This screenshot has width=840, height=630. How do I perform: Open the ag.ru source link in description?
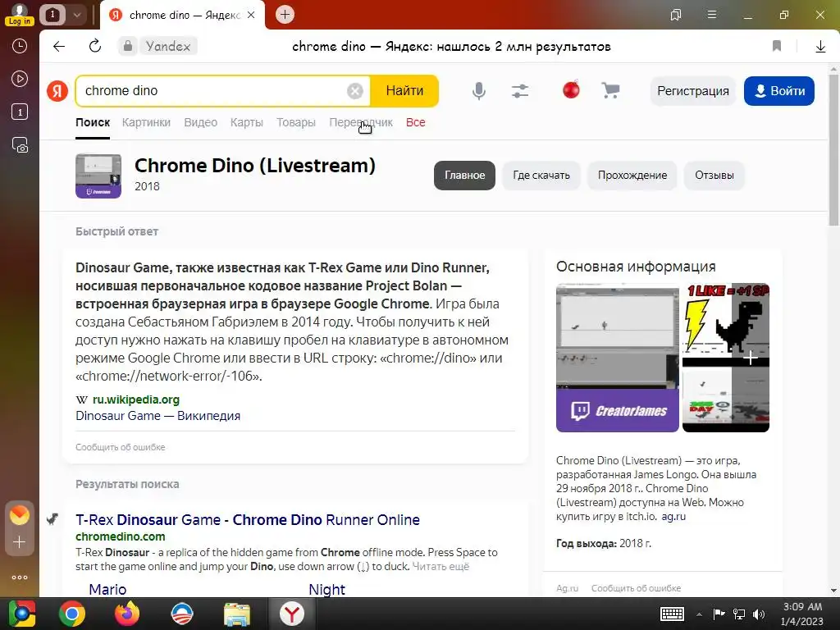point(673,517)
